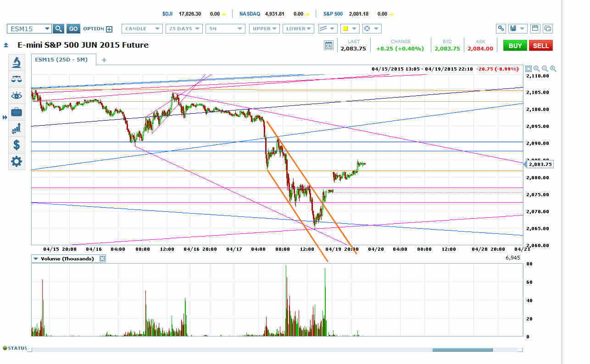Open the 25 DAYS range dropdown

[184, 29]
